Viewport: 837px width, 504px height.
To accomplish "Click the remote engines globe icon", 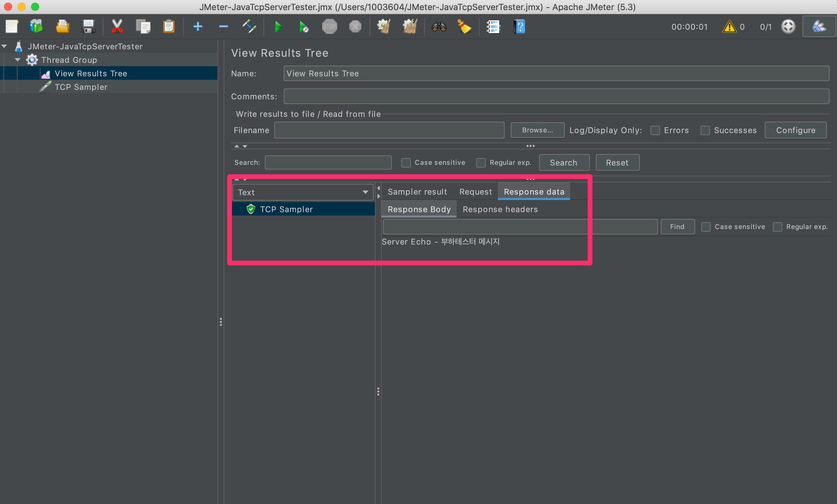I will [788, 26].
